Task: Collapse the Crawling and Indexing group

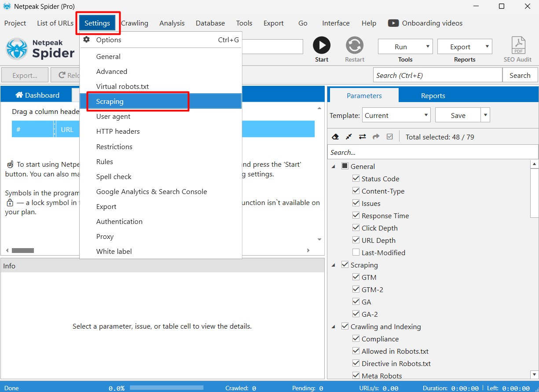Action: pos(333,326)
